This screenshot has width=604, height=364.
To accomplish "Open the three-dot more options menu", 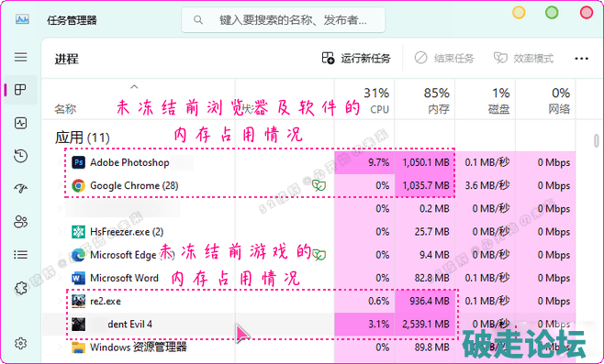I will pos(581,59).
